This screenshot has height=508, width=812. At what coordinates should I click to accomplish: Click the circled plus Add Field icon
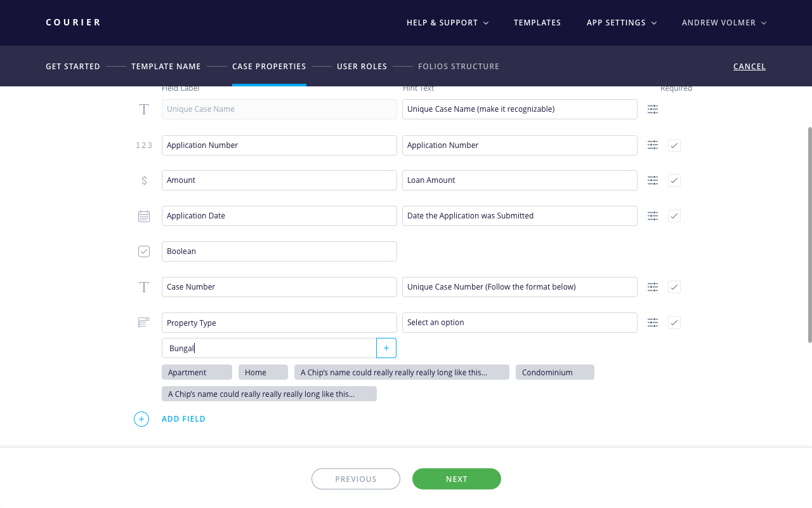(x=141, y=419)
